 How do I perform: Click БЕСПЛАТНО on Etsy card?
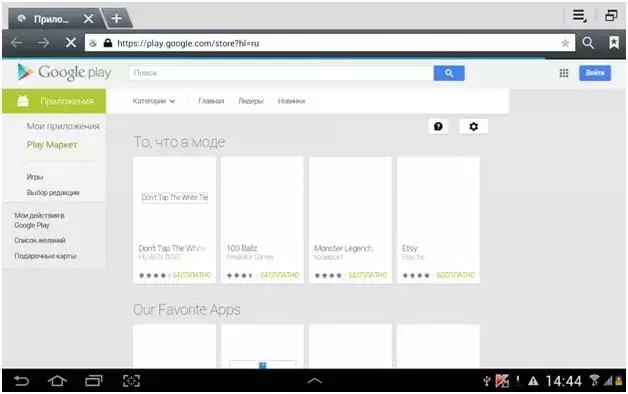tap(455, 275)
